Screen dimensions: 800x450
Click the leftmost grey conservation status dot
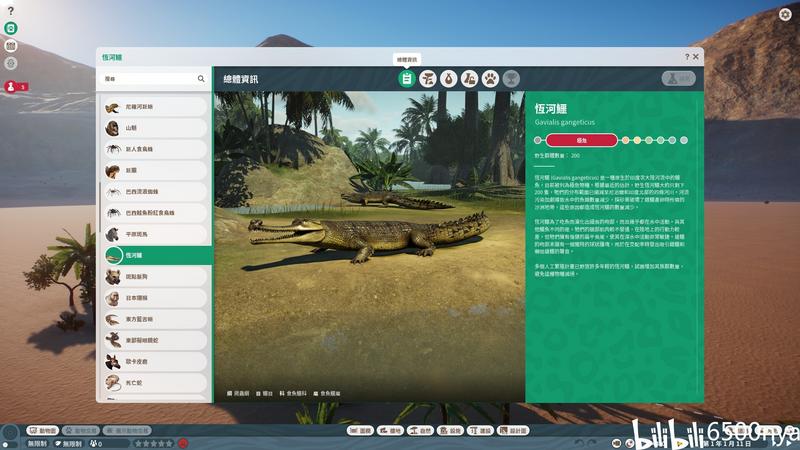tap(537, 140)
